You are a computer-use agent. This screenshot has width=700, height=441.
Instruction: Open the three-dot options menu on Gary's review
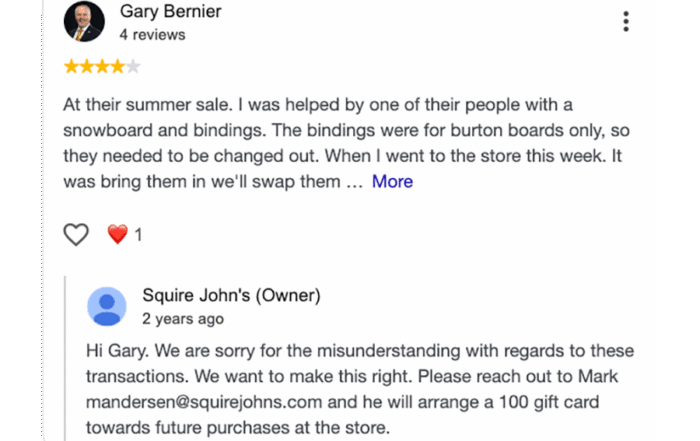point(626,21)
